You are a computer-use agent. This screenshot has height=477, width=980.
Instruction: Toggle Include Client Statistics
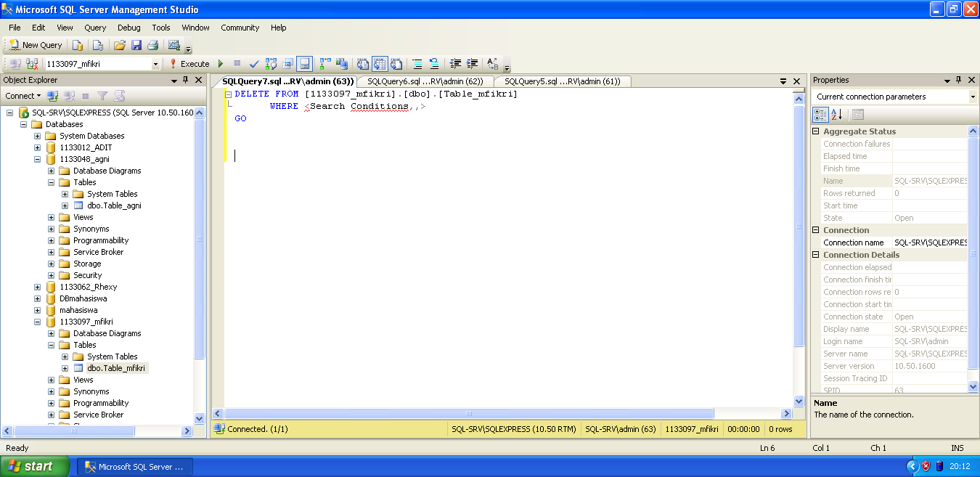(341, 64)
